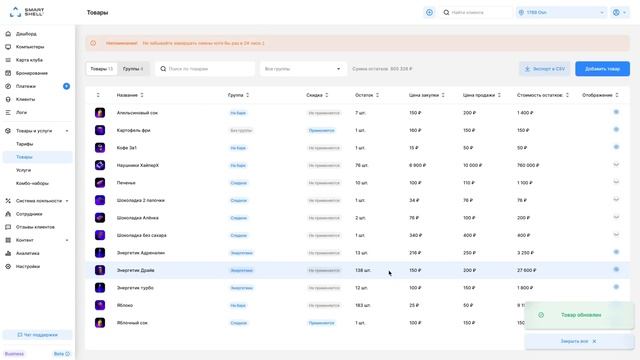Toggle display for Шоколадка Алёнка
This screenshot has width=640, height=360.
tap(616, 217)
